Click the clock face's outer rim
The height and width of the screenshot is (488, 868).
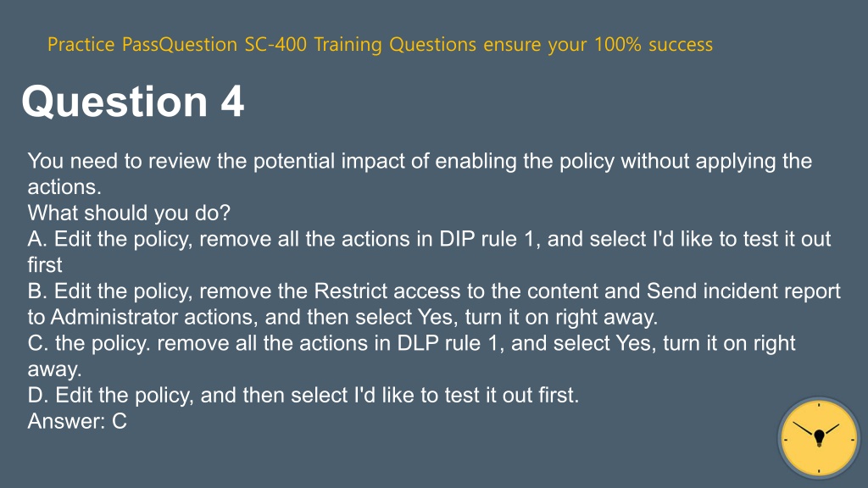point(819,400)
